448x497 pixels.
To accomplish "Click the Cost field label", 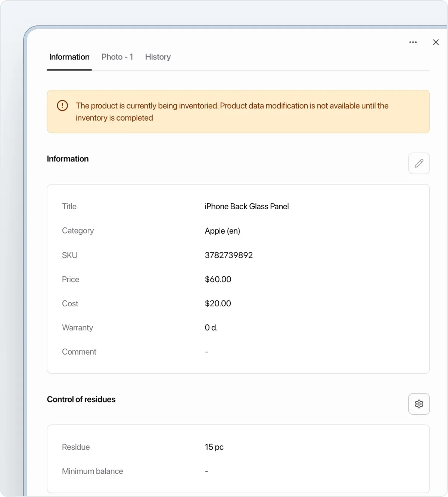I will [70, 303].
